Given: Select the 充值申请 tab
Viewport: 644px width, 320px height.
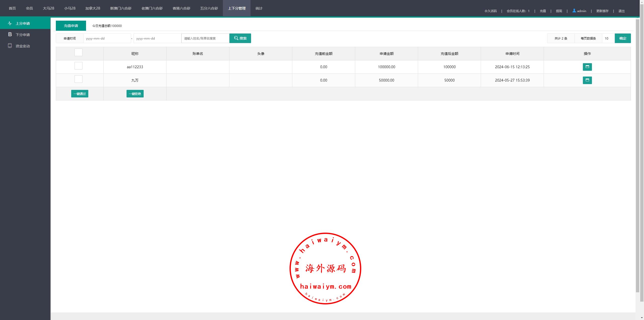Looking at the screenshot, I should 71,26.
